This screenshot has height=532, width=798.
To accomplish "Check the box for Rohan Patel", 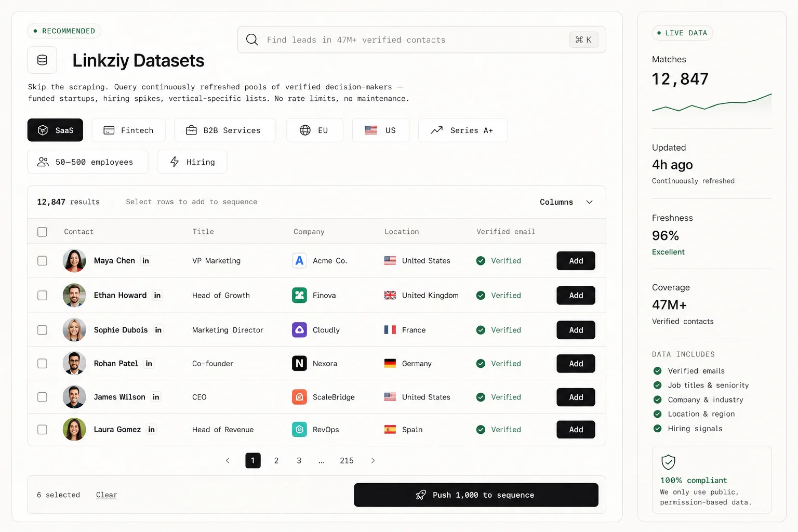I will [42, 364].
